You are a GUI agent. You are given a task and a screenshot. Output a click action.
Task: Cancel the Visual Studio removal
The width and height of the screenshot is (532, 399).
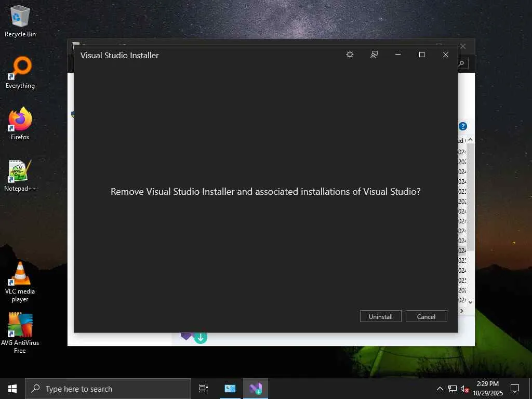(426, 316)
